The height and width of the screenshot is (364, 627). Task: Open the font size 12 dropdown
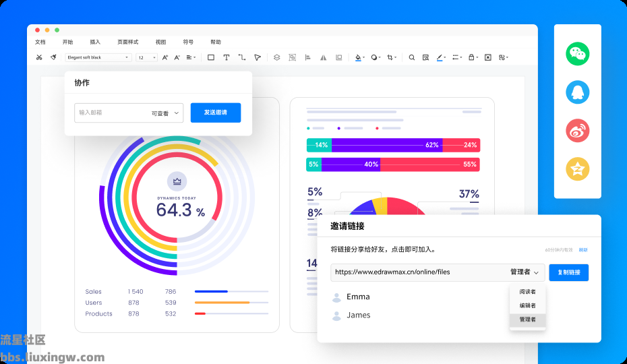point(146,57)
